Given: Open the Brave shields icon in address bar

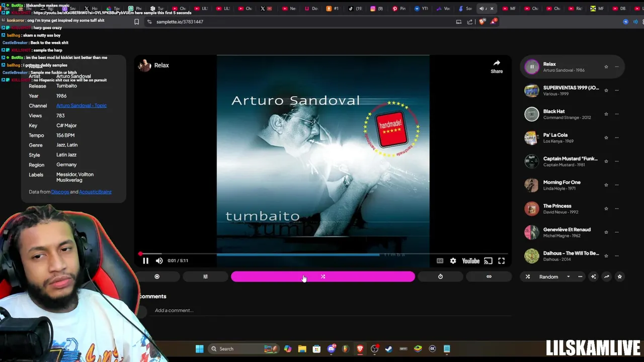Looking at the screenshot, I should pyautogui.click(x=482, y=22).
